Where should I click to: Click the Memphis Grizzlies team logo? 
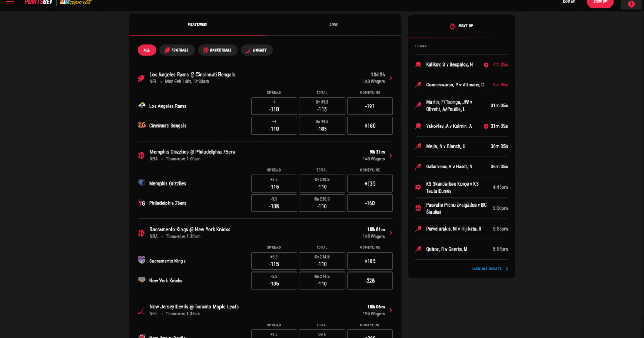142,183
